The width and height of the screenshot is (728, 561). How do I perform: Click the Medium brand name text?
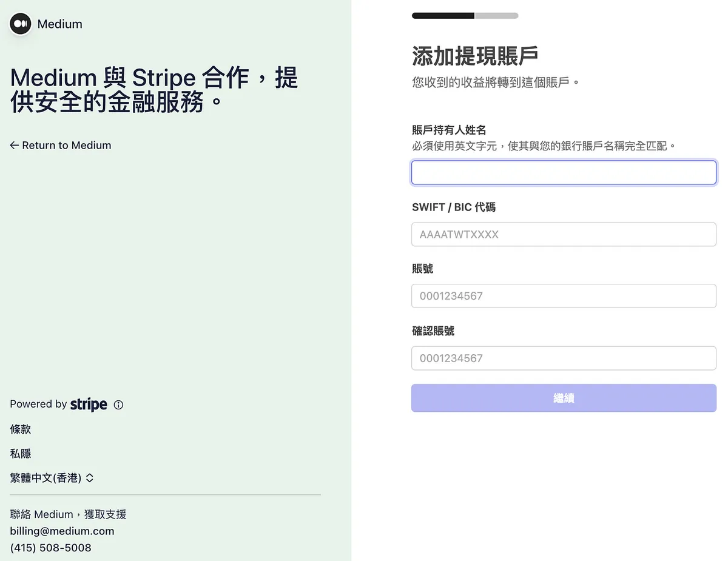tap(59, 24)
